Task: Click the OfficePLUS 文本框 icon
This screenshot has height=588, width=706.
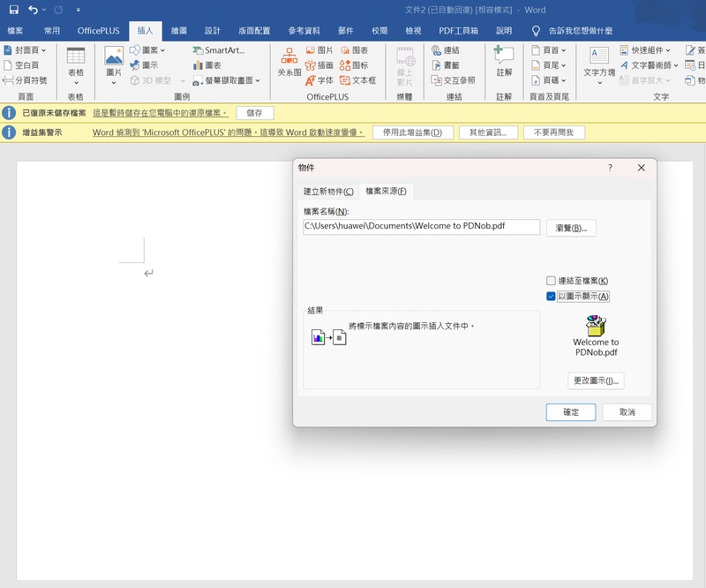Action: click(x=358, y=80)
